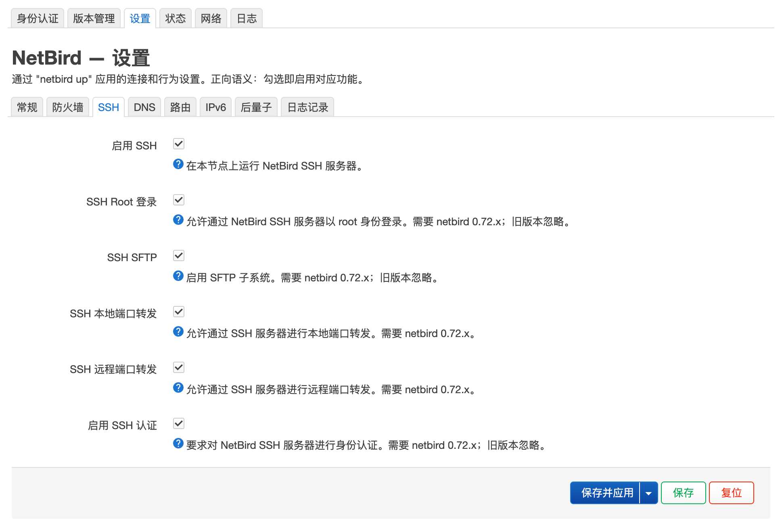Go to the 状态 tab
782x532 pixels.
176,18
